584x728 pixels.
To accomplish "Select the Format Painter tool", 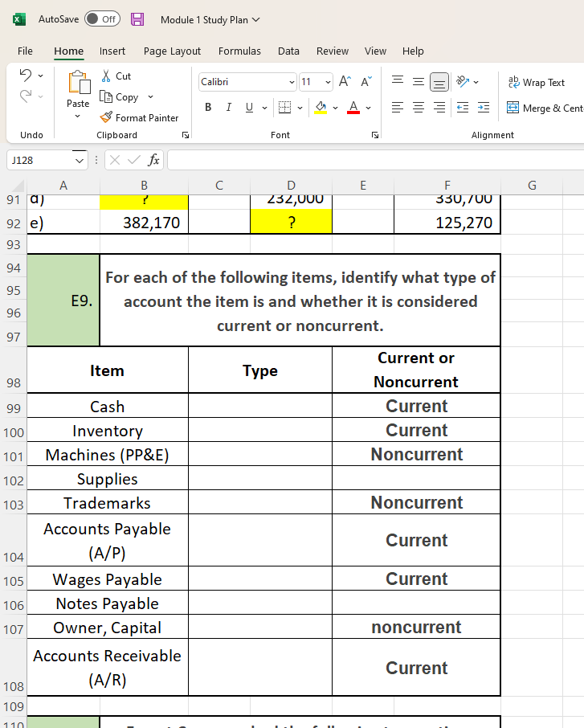I will (x=139, y=118).
